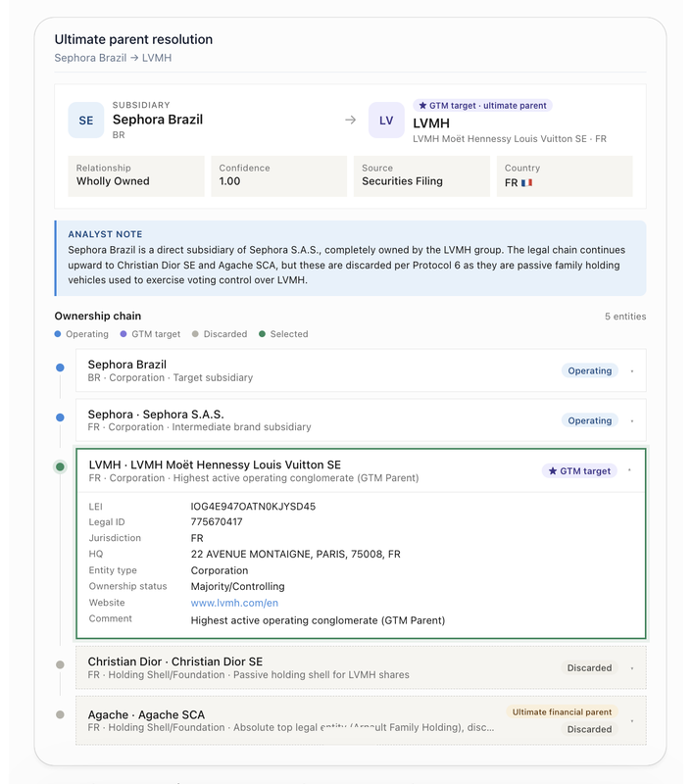Viewport: 692px width, 784px height.
Task: Click the Selected legend green dot
Action: (262, 334)
